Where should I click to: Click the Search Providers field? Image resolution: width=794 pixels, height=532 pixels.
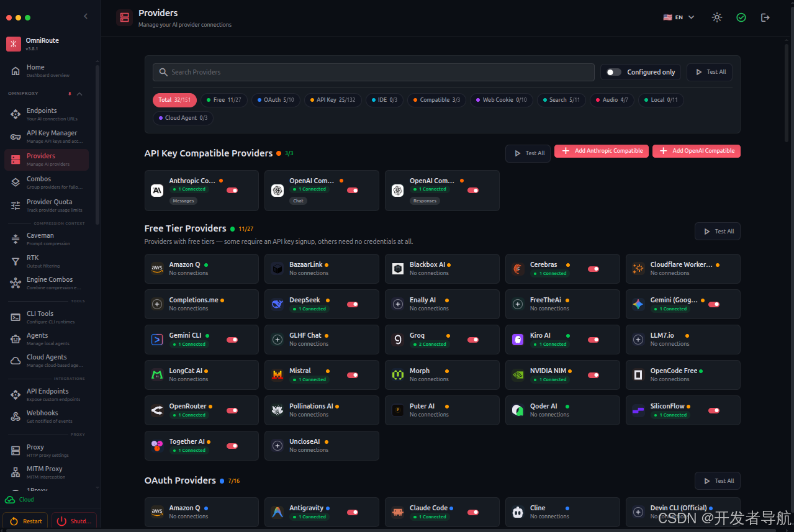[374, 72]
